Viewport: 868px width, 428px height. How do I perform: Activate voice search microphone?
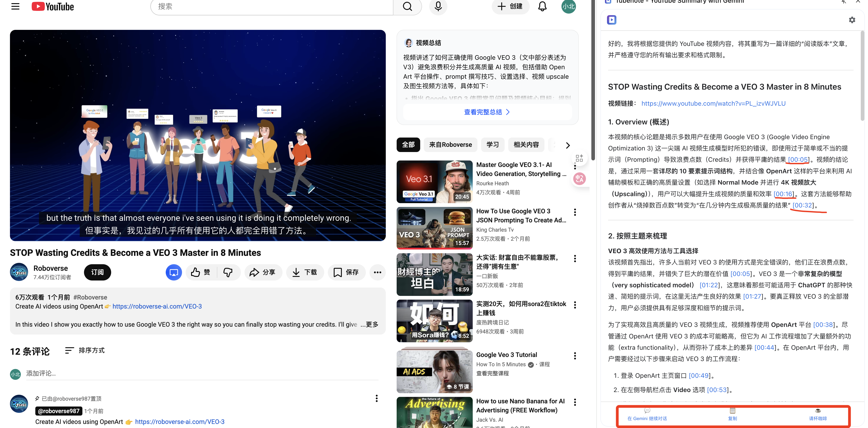[438, 6]
